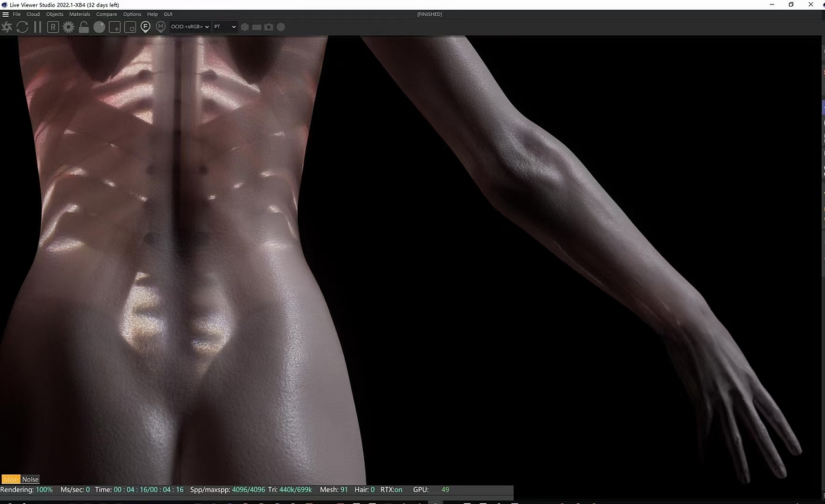Open the Cloud menu
The image size is (825, 504).
click(33, 14)
